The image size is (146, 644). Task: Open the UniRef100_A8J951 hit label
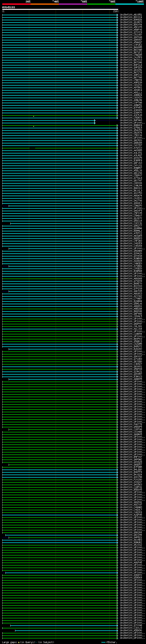point(131,15)
